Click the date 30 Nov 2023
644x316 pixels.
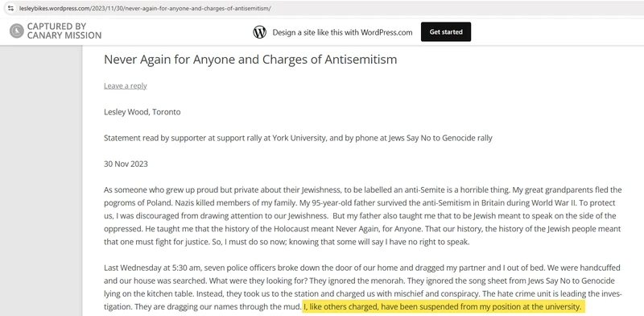click(x=126, y=164)
